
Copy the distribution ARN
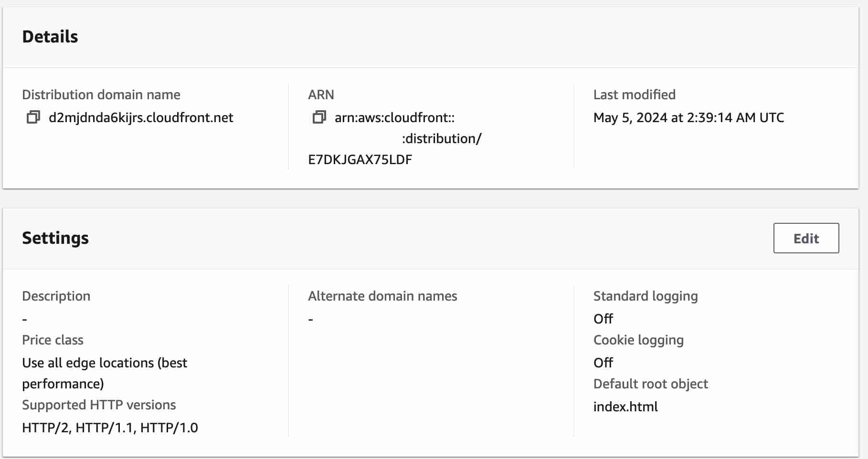(319, 117)
